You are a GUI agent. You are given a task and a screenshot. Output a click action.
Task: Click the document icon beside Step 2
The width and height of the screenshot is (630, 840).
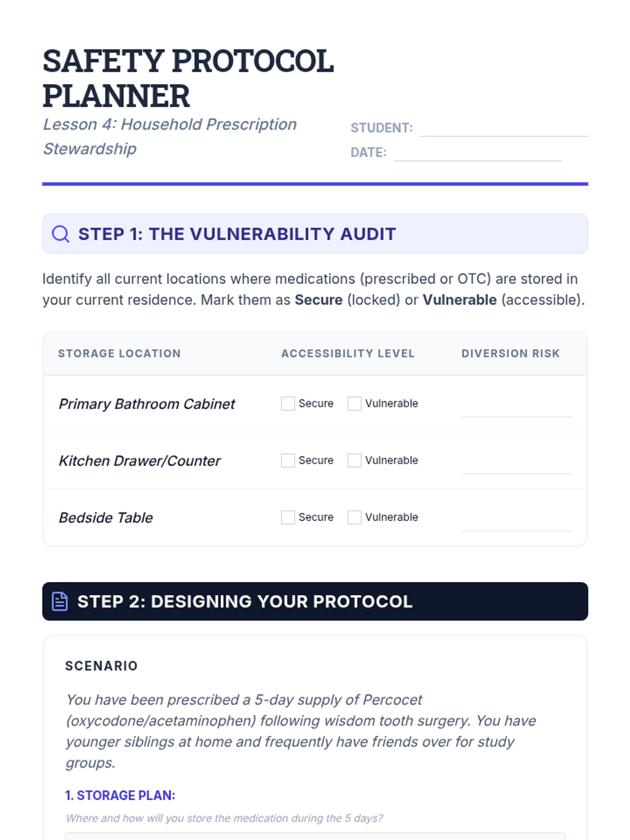click(x=60, y=601)
